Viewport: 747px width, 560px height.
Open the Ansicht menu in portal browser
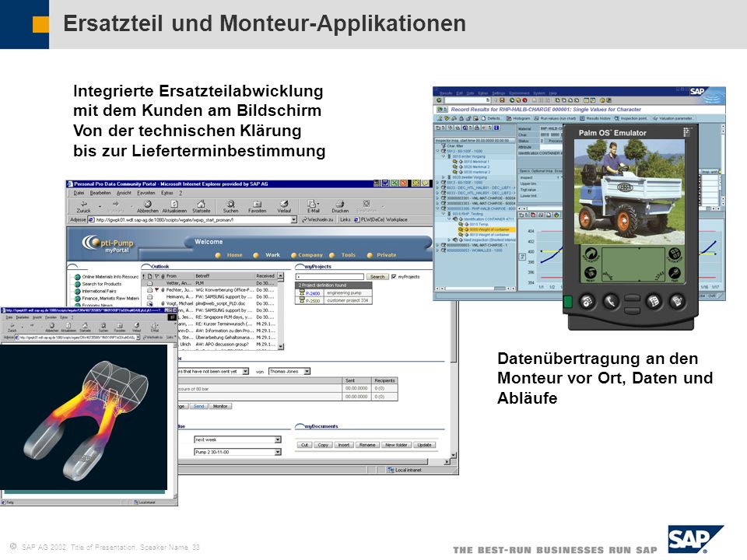[x=124, y=193]
